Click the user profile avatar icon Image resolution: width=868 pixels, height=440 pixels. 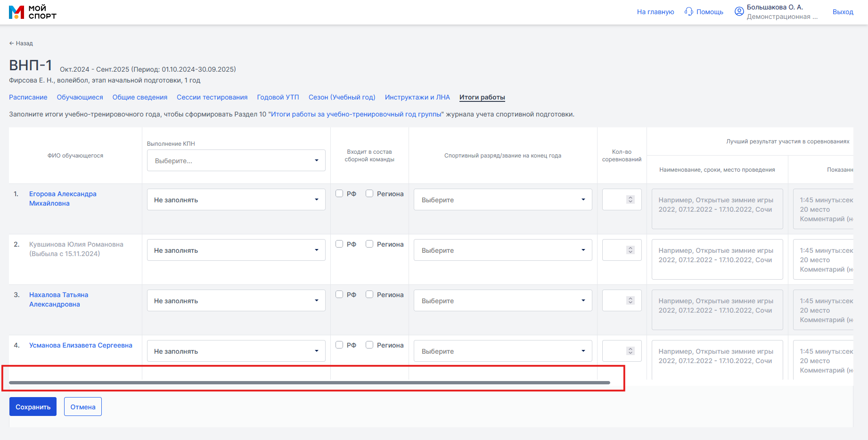pos(739,11)
